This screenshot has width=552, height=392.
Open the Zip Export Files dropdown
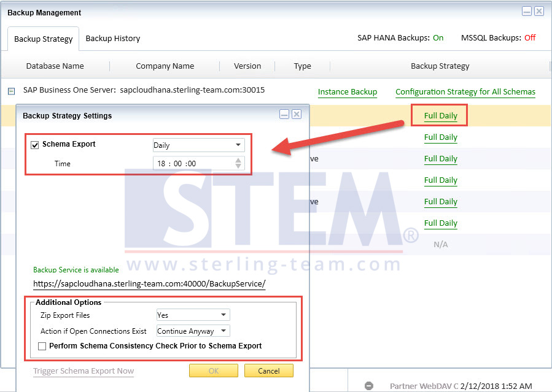coord(193,315)
